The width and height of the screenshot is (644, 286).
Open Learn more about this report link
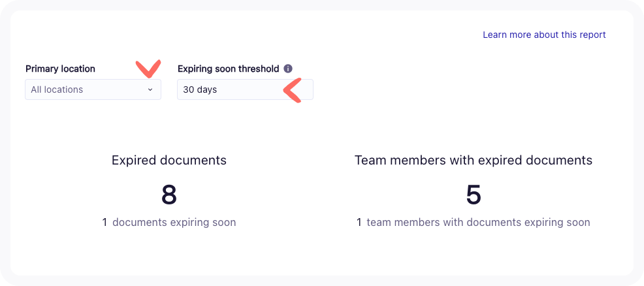tap(544, 35)
